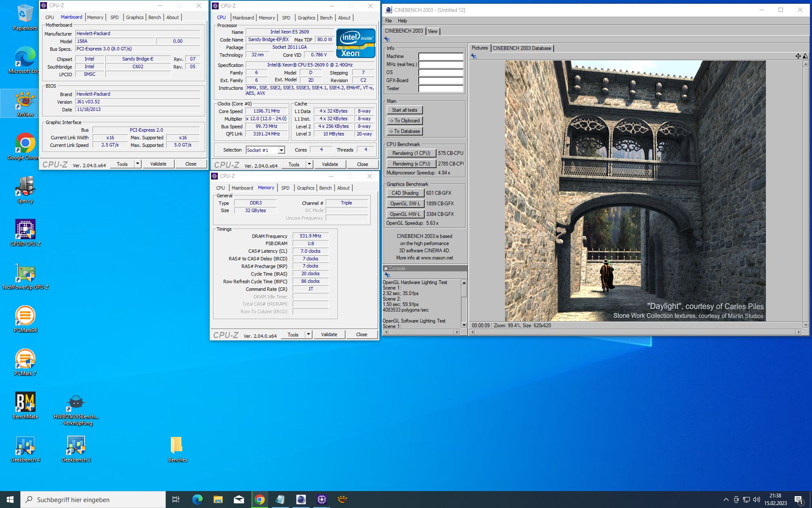The height and width of the screenshot is (508, 812).
Task: Open Tools dropdown arrow in CPU tab CPU-Z window
Action: (309, 164)
